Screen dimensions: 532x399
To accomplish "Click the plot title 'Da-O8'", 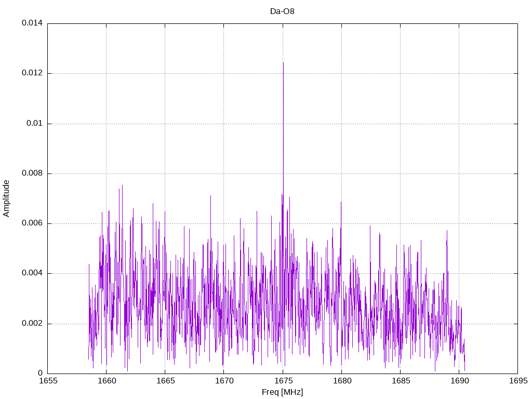I will click(x=282, y=11).
